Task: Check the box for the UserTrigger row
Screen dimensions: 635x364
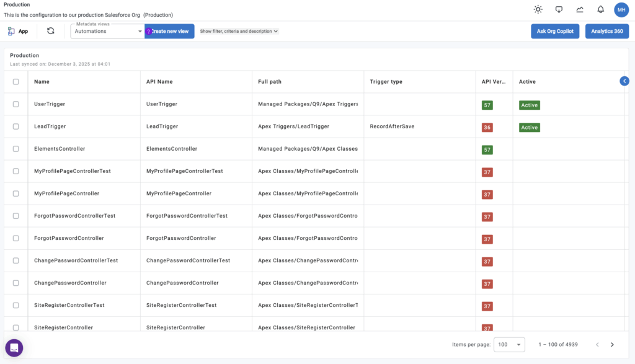Action: tap(16, 104)
